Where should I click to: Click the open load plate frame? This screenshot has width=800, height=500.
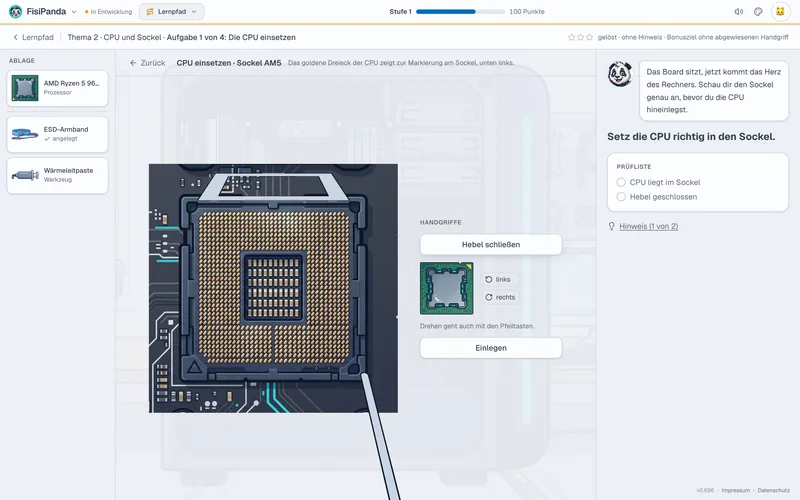coord(273,187)
